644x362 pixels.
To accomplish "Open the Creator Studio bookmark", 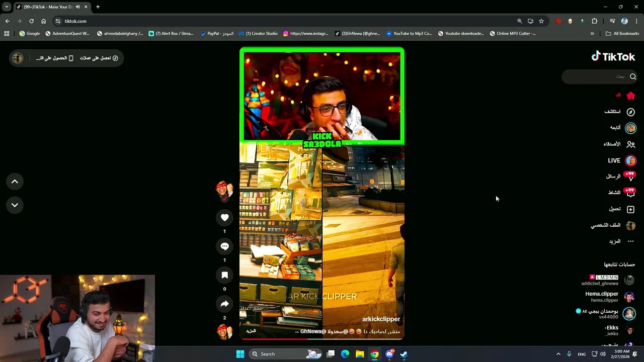I will tap(258, 34).
